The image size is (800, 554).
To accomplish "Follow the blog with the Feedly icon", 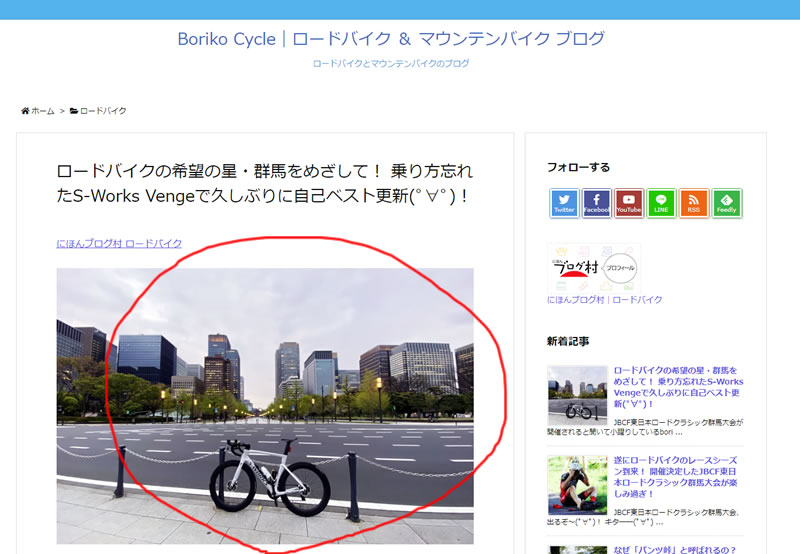I will click(727, 204).
